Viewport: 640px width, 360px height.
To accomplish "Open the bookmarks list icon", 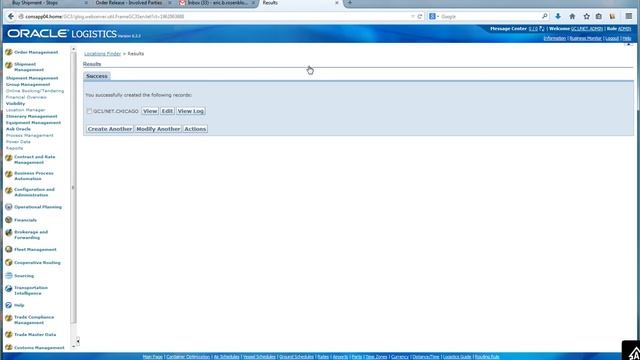I will [599, 16].
